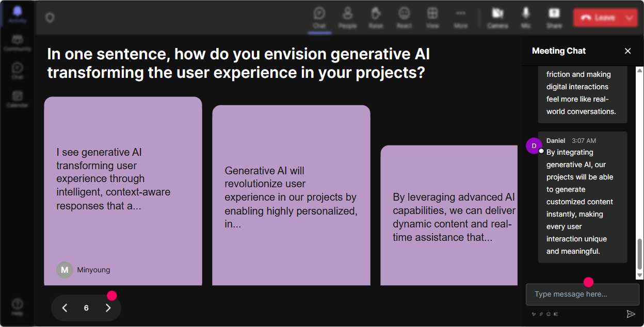The image size is (644, 327).
Task: Click the 3:07 AM message timestamp
Action: click(x=584, y=140)
